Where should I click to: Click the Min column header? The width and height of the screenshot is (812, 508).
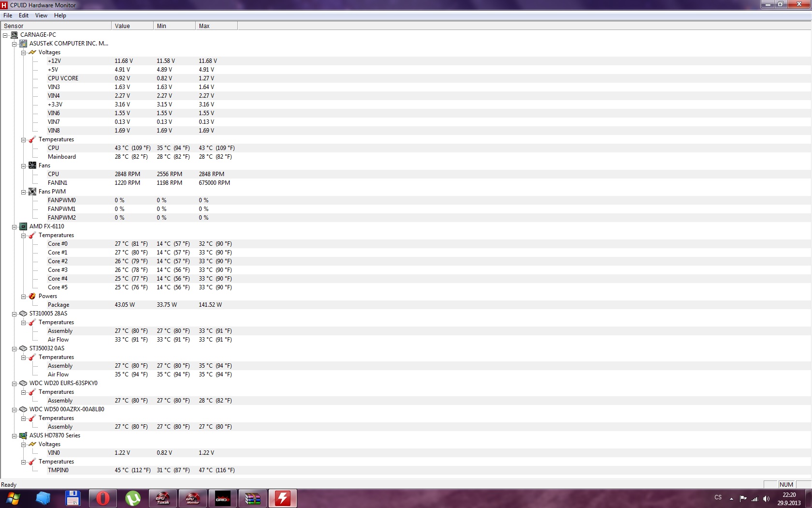pos(174,26)
